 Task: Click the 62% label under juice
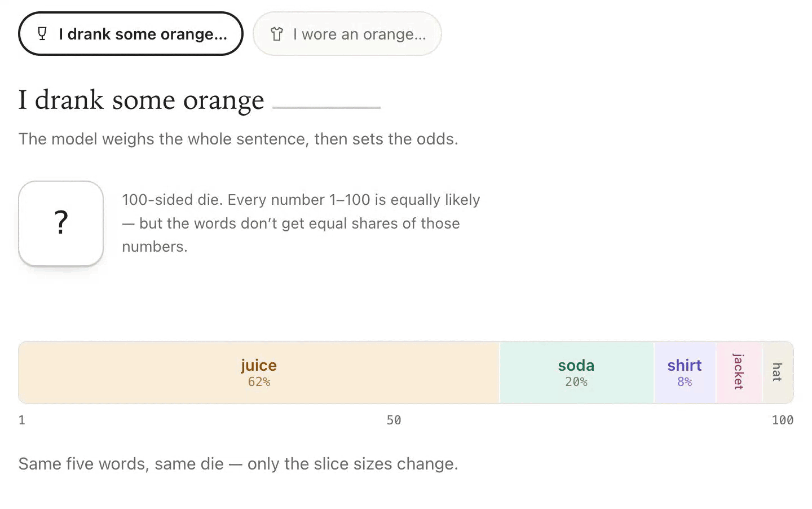(x=259, y=382)
